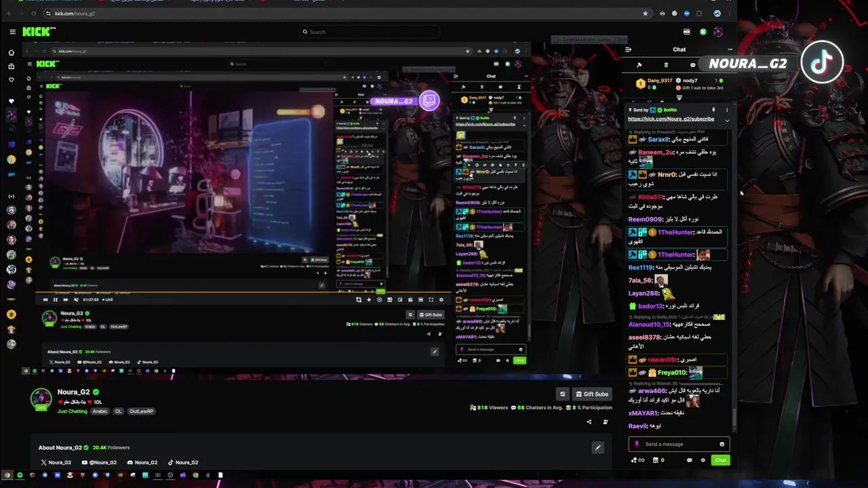
Task: Click the moderation hammer icon in chat
Action: pyautogui.click(x=639, y=65)
